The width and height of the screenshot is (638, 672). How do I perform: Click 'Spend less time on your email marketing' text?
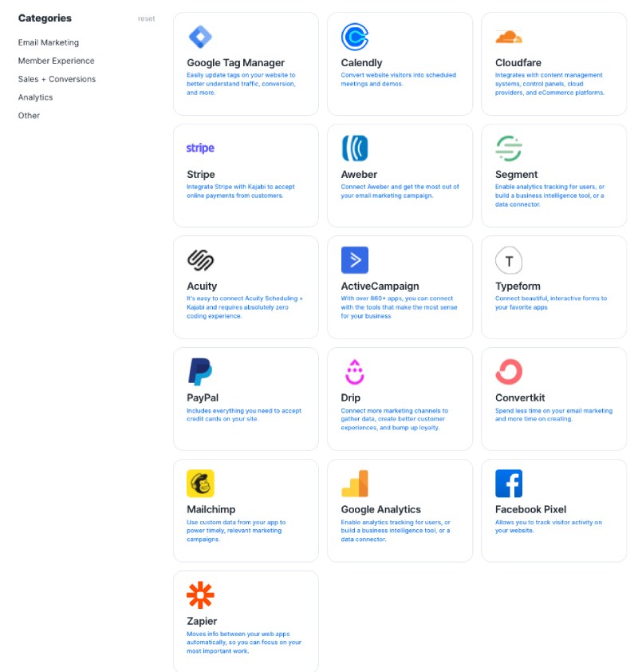[553, 415]
